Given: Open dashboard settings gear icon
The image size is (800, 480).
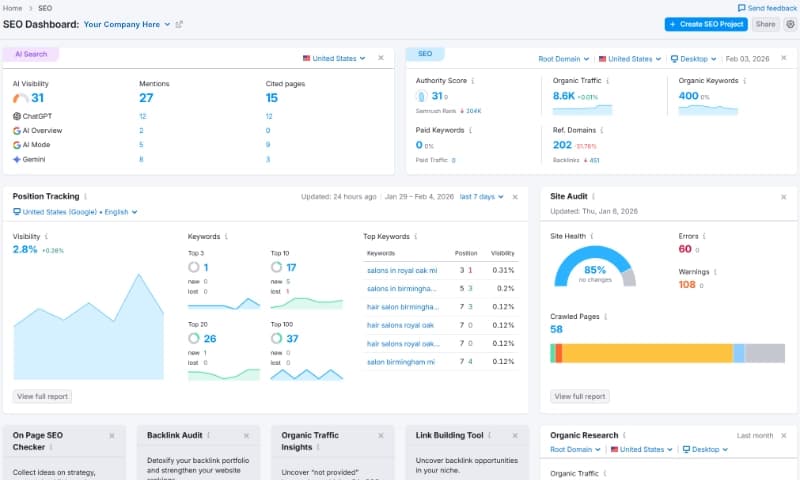Looking at the screenshot, I should tap(790, 24).
